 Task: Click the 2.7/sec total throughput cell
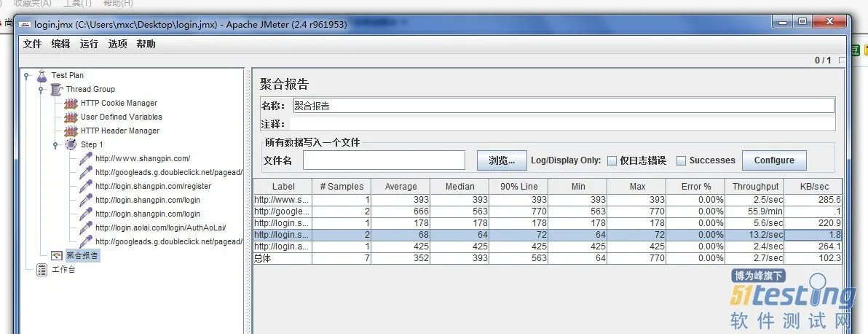point(755,258)
